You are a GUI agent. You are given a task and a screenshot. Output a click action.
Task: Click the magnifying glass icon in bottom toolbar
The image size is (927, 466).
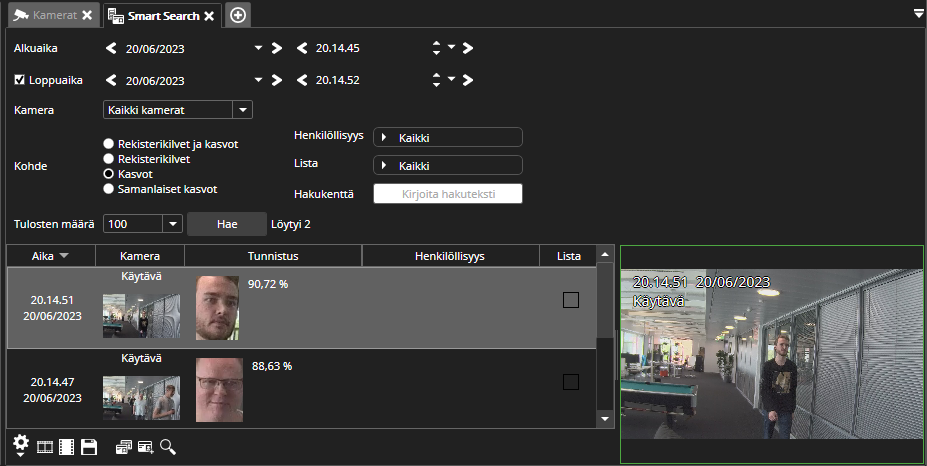coord(168,447)
